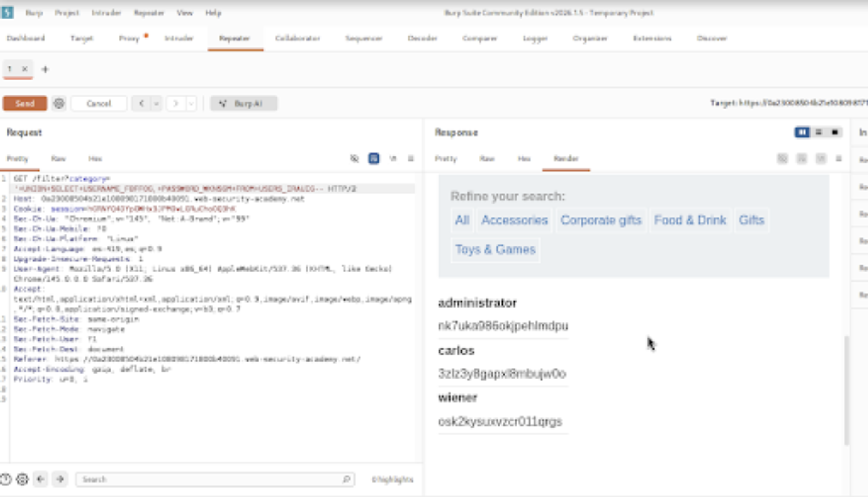Click the help question mark icon at bottom
Viewport: 868px width, 497px height.
pos(6,479)
